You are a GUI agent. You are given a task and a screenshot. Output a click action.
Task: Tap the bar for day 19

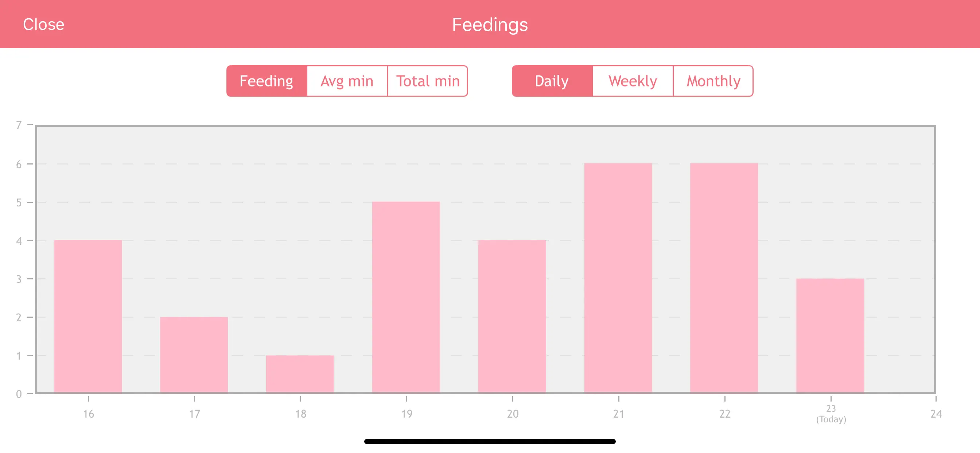coord(406,297)
